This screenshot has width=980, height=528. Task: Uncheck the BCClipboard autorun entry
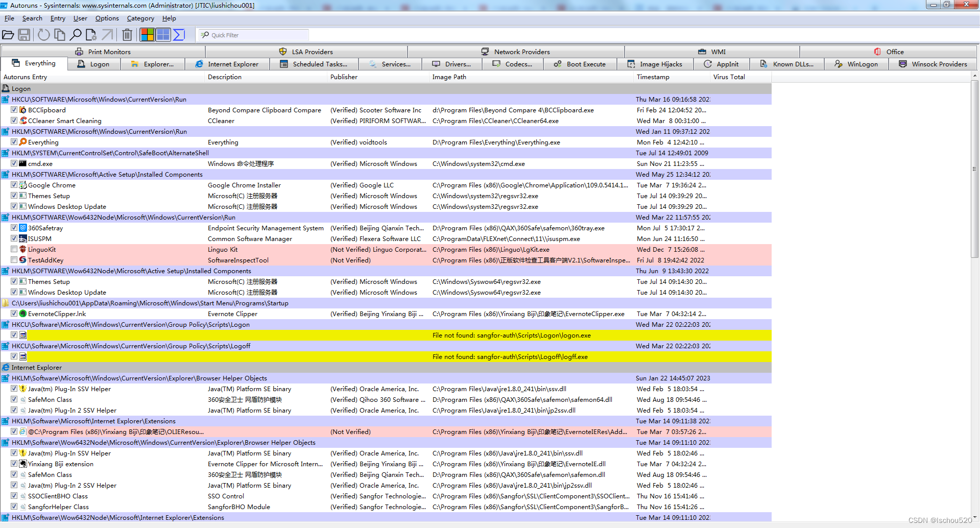[14, 110]
